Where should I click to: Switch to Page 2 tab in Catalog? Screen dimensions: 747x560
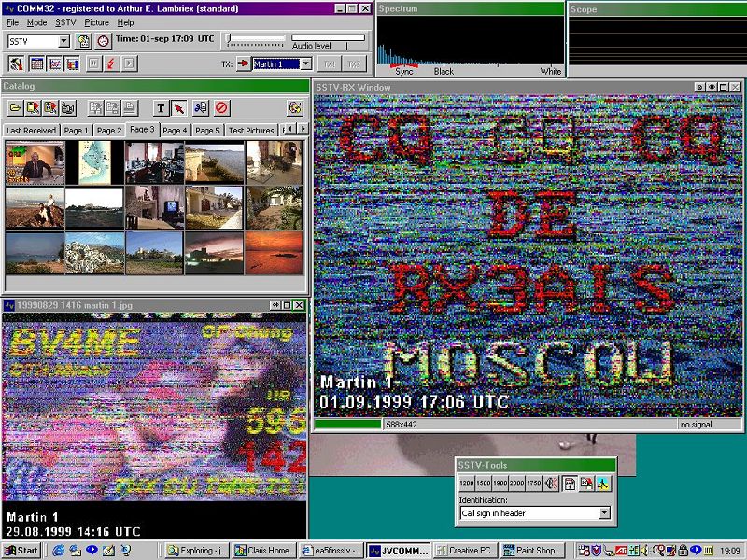[x=109, y=130]
